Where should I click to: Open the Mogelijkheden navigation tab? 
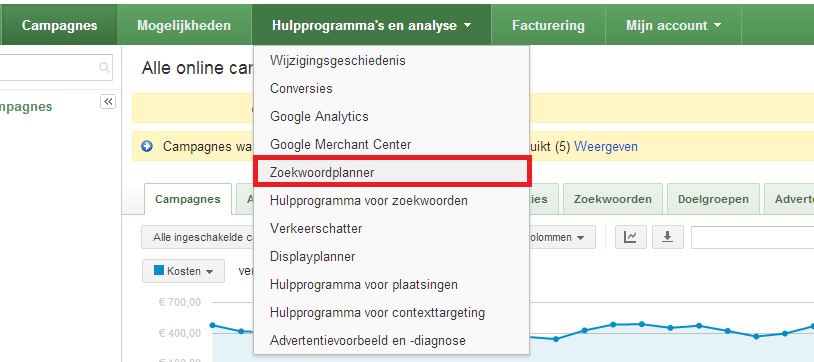(184, 25)
